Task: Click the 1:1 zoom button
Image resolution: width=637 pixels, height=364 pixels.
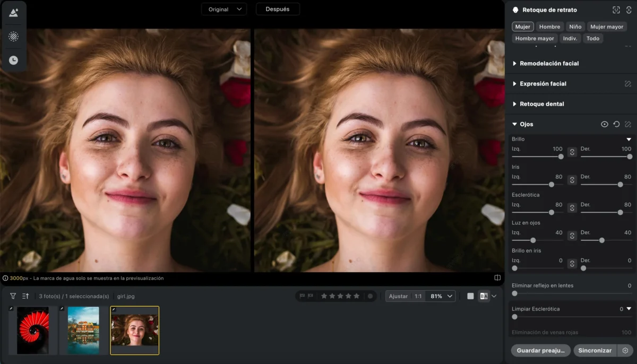Action: point(418,296)
